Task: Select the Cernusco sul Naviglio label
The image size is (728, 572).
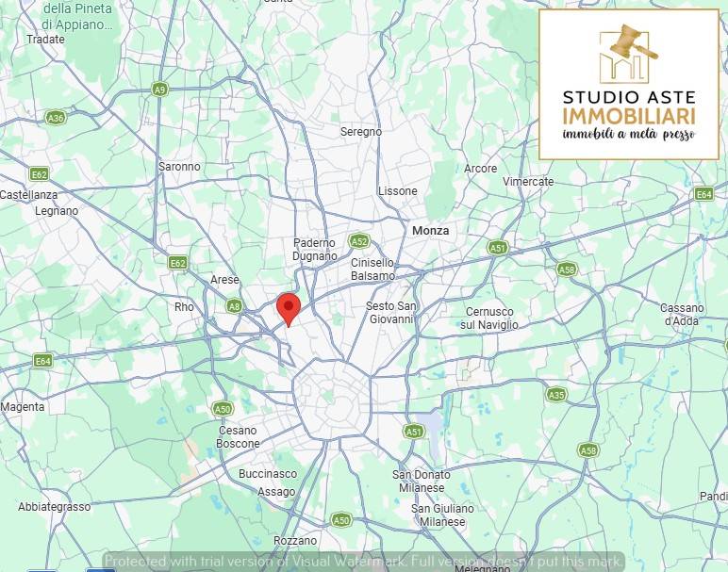Action: pos(489,319)
